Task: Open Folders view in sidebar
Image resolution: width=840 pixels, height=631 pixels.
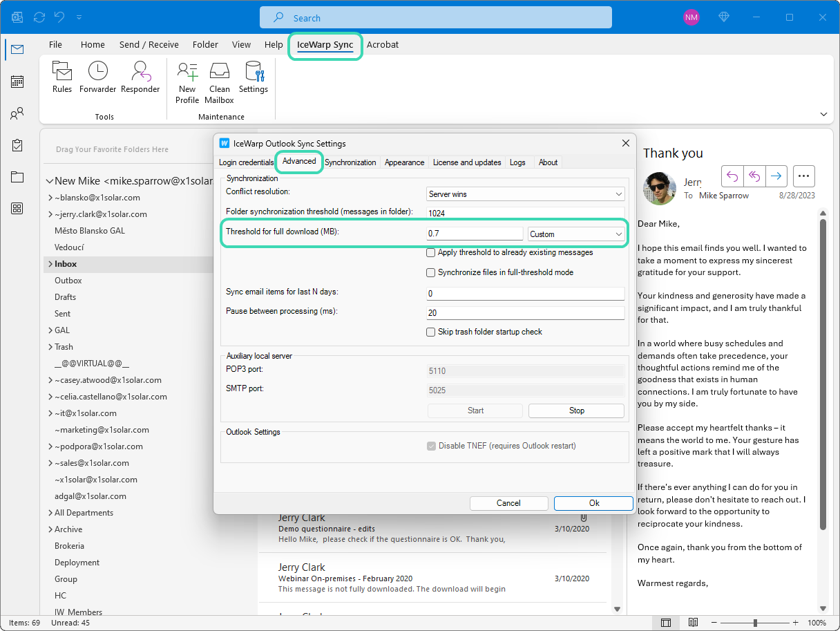Action: tap(17, 177)
